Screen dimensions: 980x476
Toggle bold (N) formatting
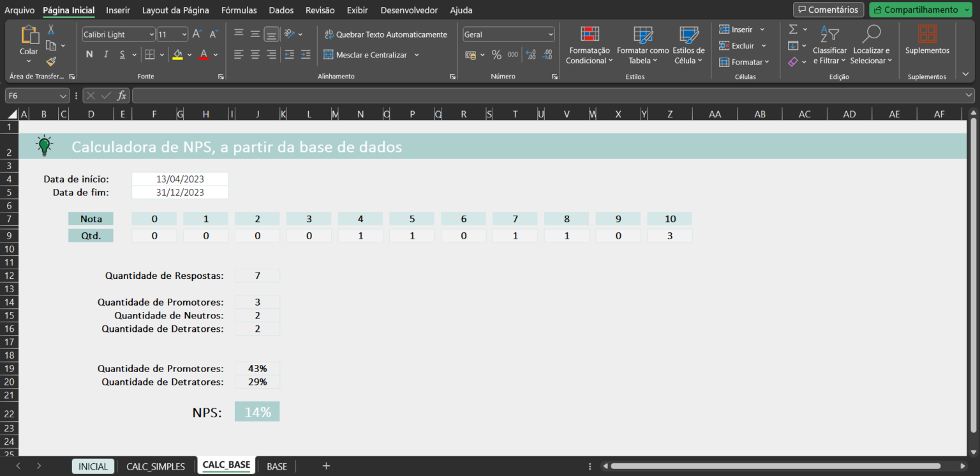point(89,54)
